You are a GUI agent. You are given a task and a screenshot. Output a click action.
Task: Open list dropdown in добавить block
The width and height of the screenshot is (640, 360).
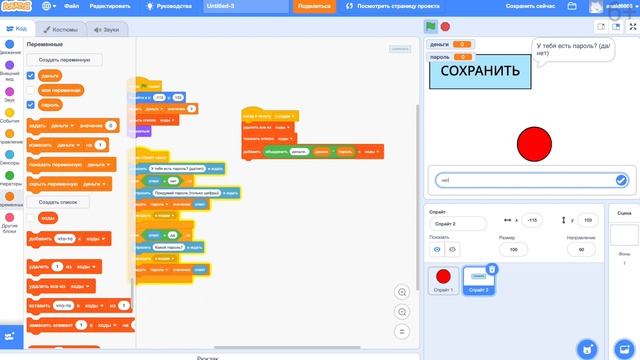click(96, 239)
